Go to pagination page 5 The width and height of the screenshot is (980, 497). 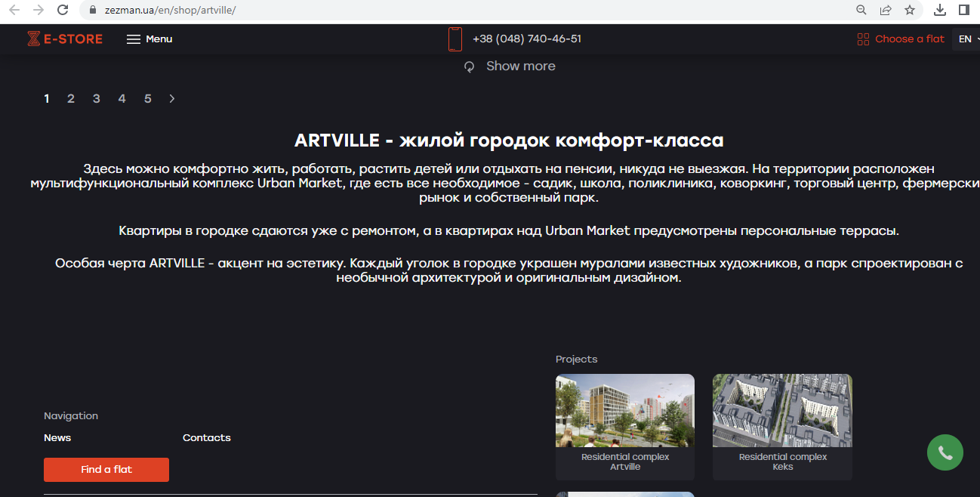tap(148, 98)
